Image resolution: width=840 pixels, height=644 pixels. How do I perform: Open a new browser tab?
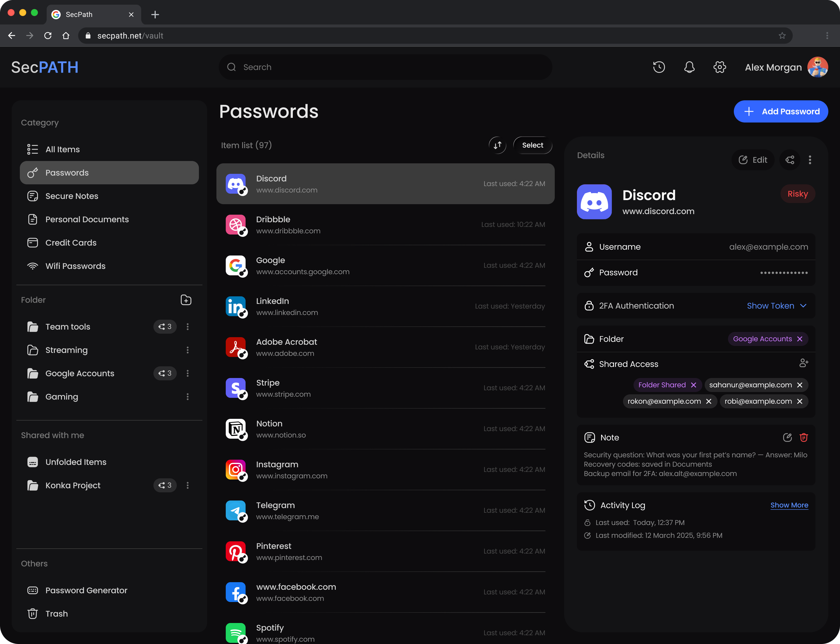tap(155, 15)
